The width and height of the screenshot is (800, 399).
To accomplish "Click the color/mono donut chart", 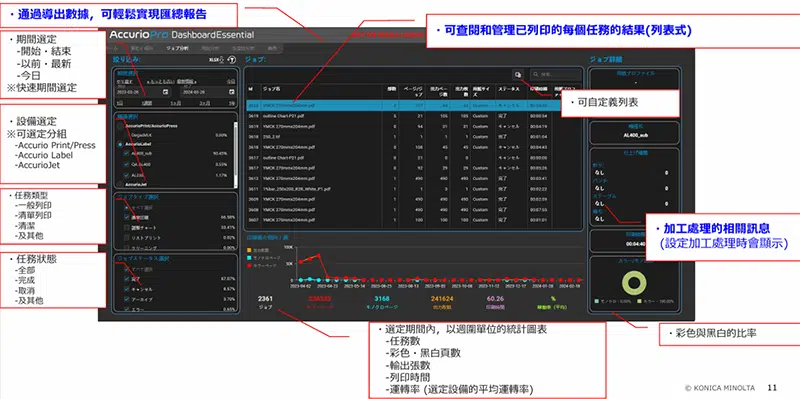I will pos(634,283).
